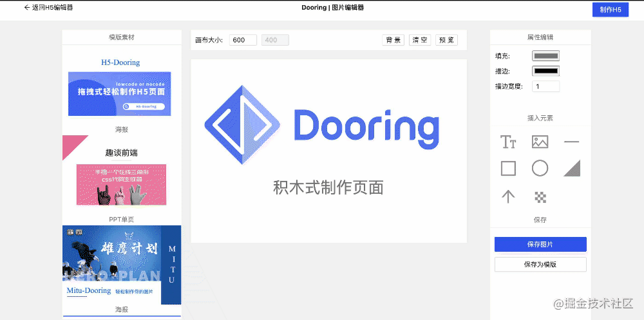Image resolution: width=644 pixels, height=320 pixels.
Task: Go back via 返回H5编辑器 arrow
Action: tap(48, 7)
